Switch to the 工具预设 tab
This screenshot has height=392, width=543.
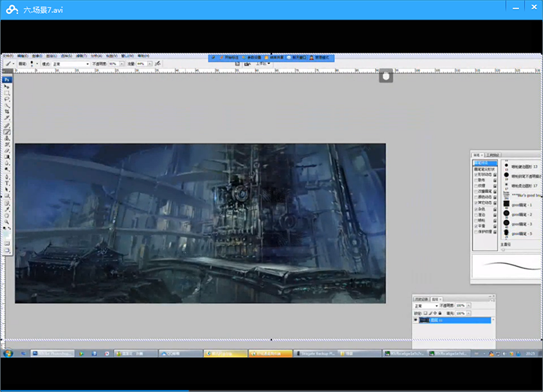pos(492,155)
